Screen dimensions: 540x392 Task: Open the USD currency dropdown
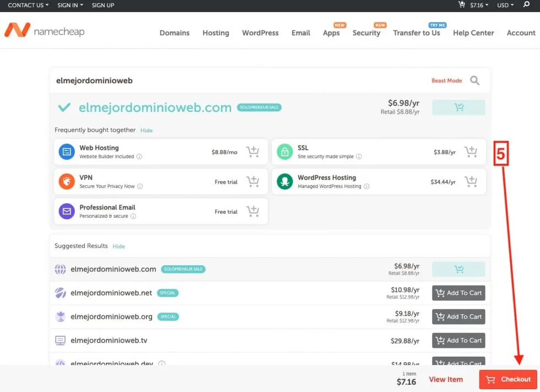(x=505, y=5)
